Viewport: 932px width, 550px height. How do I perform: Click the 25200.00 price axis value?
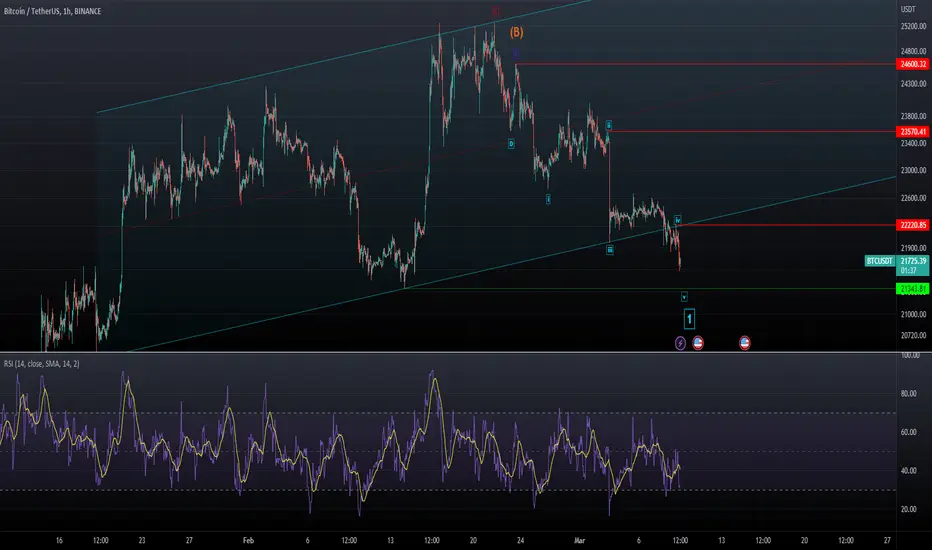click(x=913, y=26)
